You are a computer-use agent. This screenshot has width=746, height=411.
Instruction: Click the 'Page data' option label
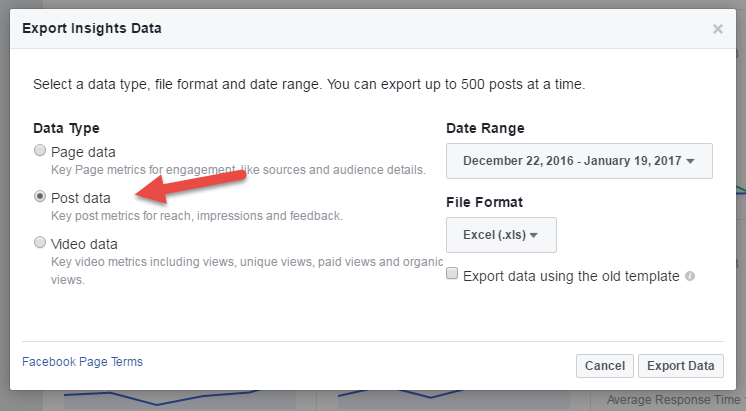[83, 152]
